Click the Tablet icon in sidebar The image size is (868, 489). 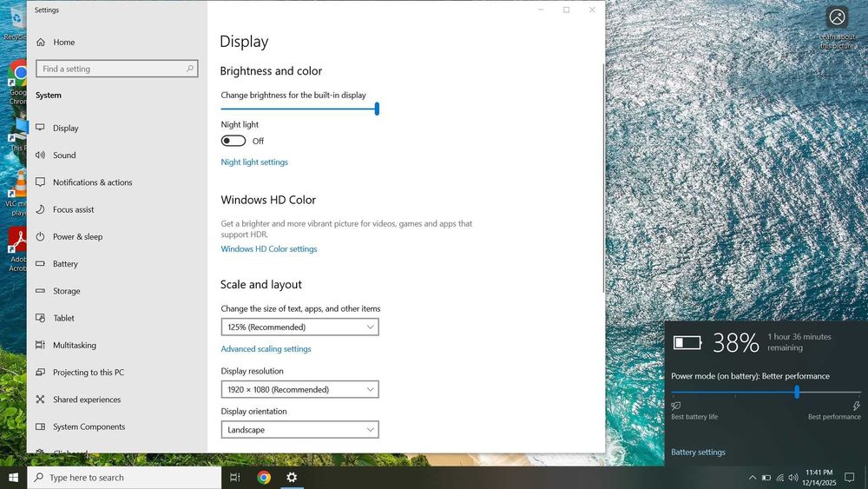41,318
